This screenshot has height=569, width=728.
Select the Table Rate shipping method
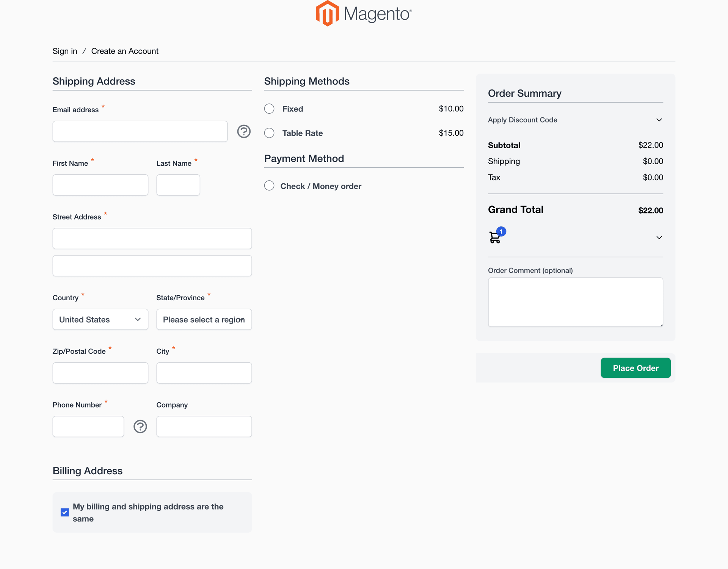click(x=269, y=133)
